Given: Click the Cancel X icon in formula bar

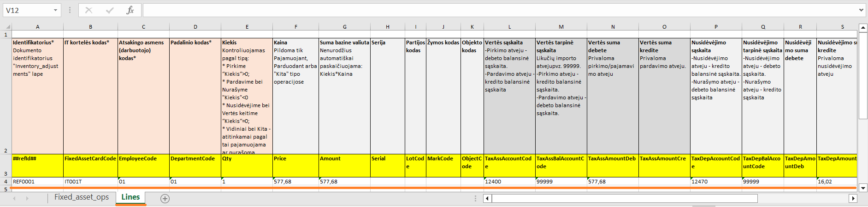Looking at the screenshot, I should point(89,10).
